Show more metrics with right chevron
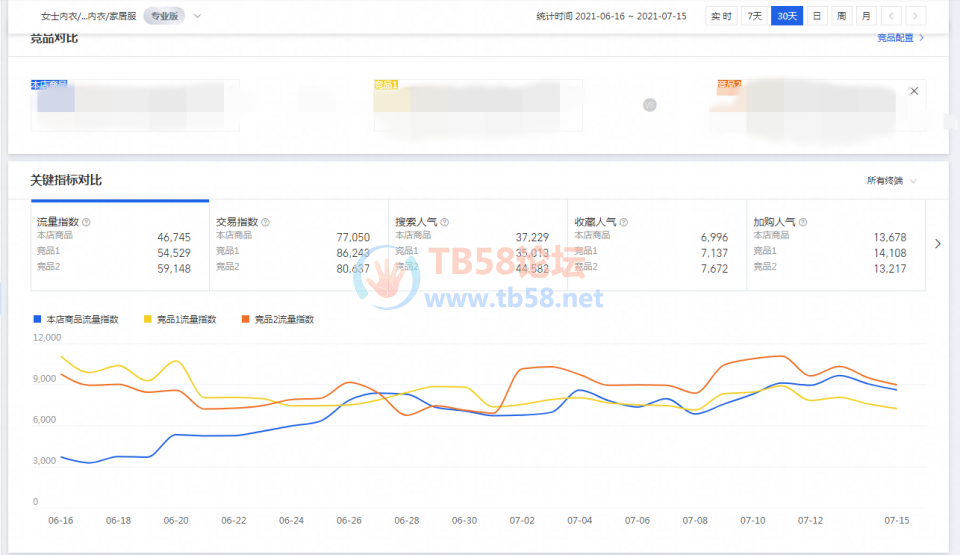 [938, 244]
